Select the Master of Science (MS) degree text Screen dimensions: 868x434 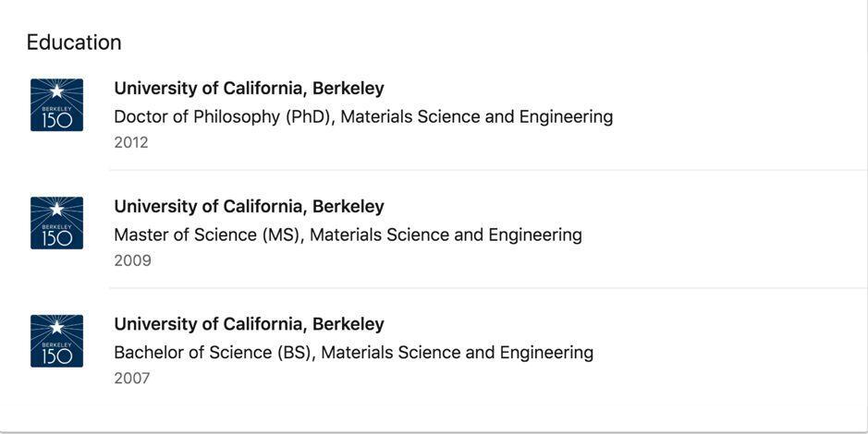coord(208,235)
